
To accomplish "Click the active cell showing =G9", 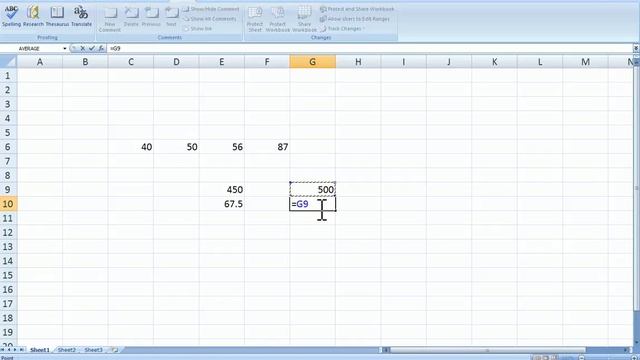I will [313, 204].
